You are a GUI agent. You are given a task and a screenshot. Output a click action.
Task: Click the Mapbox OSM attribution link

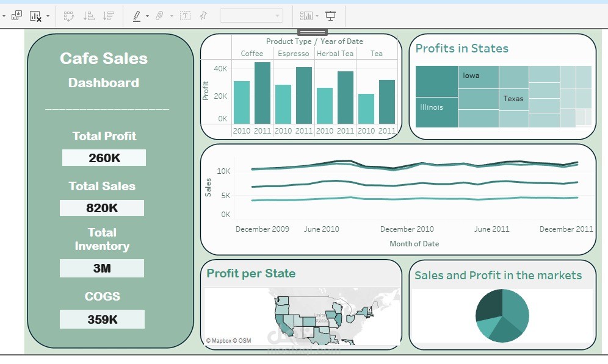click(x=228, y=341)
